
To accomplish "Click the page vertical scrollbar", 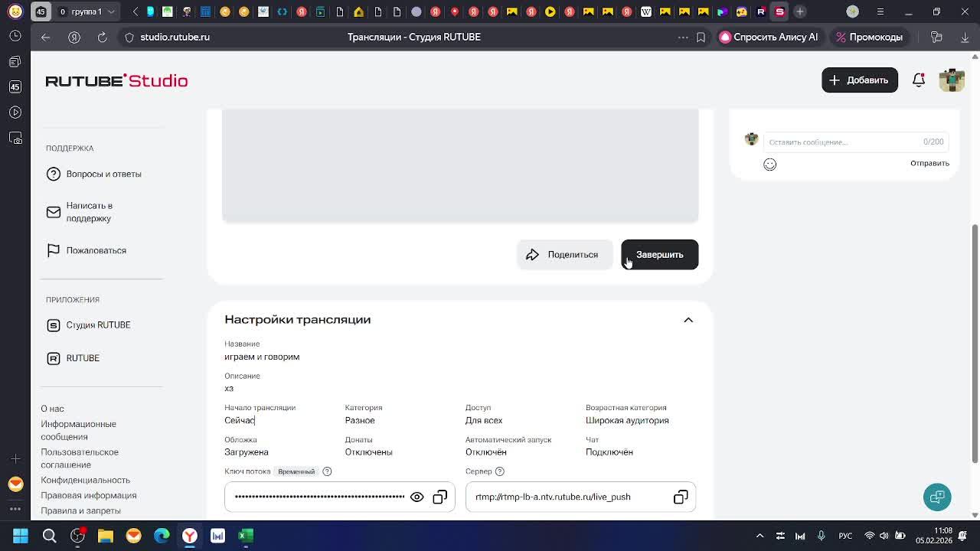I will click(x=975, y=344).
